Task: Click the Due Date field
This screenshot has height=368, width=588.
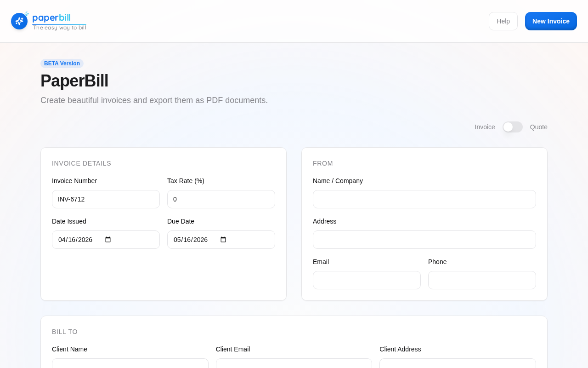Action: pos(193,240)
